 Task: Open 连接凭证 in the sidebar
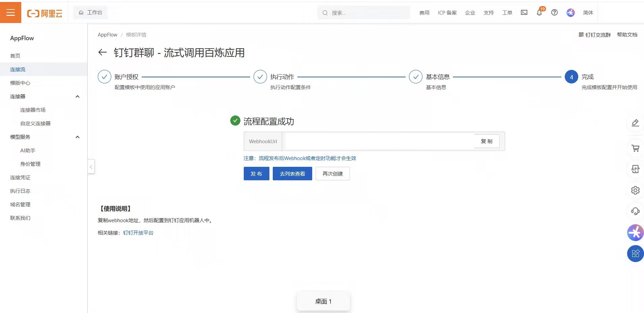(x=20, y=177)
